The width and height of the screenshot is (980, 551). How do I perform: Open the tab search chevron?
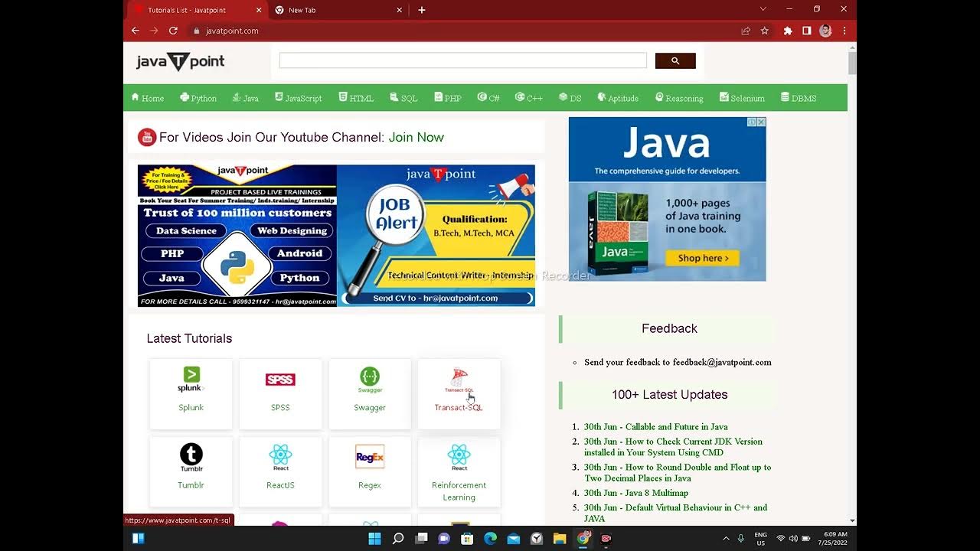[x=763, y=9]
